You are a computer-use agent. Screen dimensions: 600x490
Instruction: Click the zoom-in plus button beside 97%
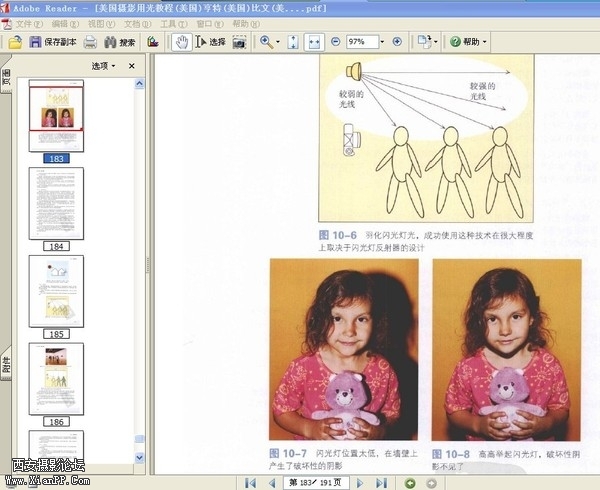click(x=397, y=42)
